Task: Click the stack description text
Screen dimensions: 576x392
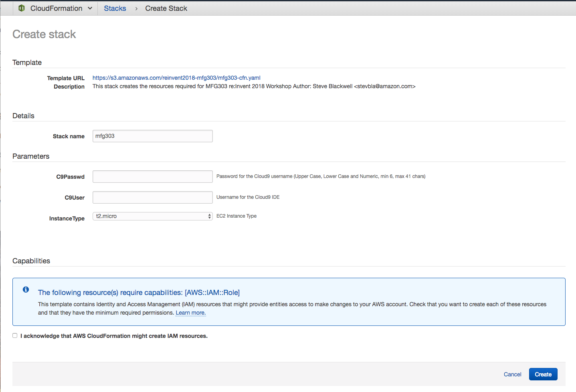Action: click(254, 86)
